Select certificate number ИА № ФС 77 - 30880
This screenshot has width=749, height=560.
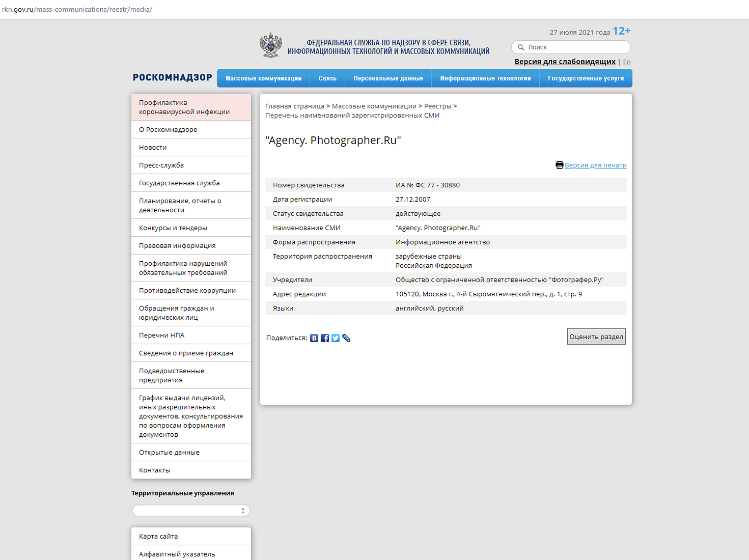pos(428,185)
